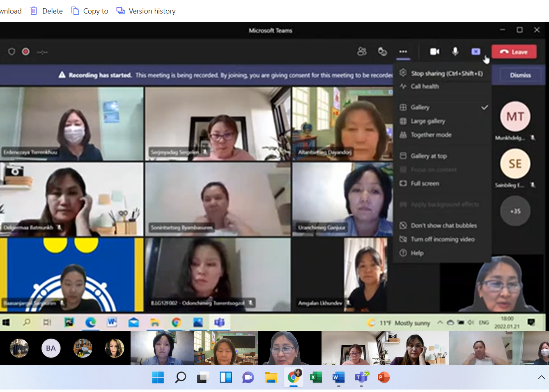Viewport: 549px width, 392px height.
Task: Click the Copy to icon in top toolbar
Action: tap(75, 11)
